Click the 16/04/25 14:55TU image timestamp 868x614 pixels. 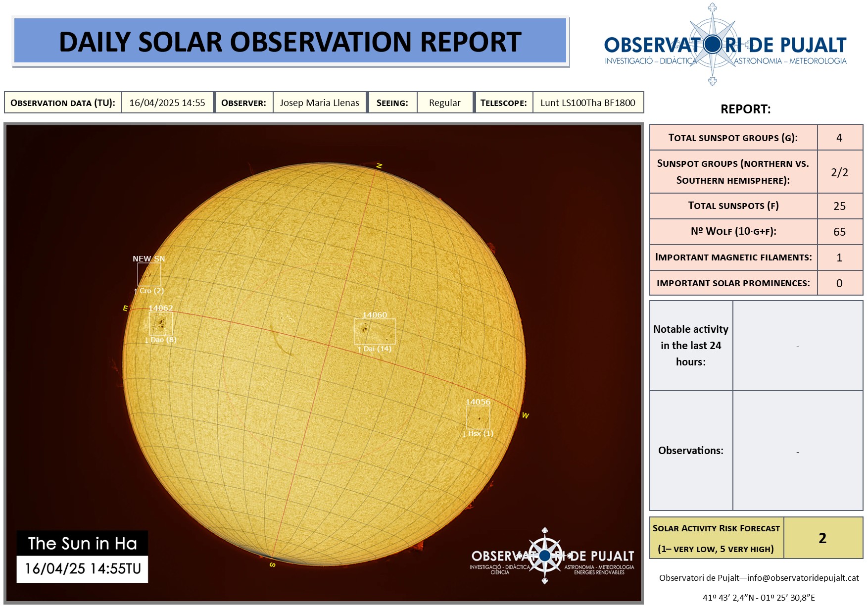coord(82,569)
